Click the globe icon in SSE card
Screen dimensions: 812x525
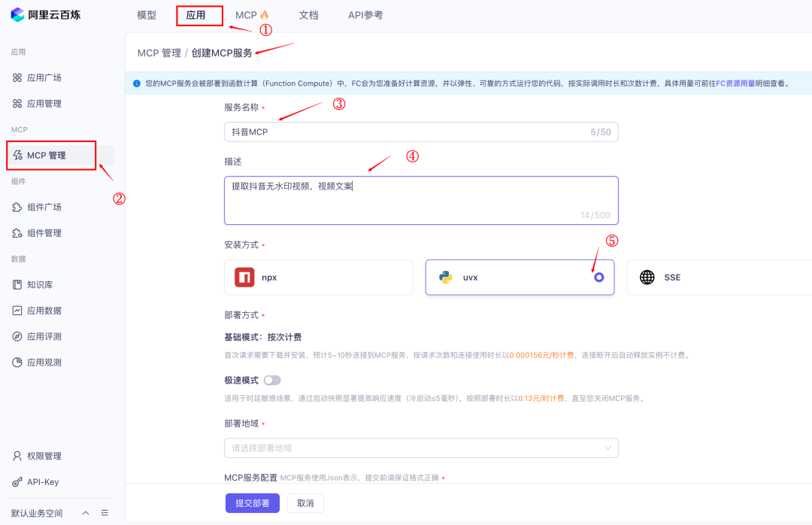(x=647, y=278)
